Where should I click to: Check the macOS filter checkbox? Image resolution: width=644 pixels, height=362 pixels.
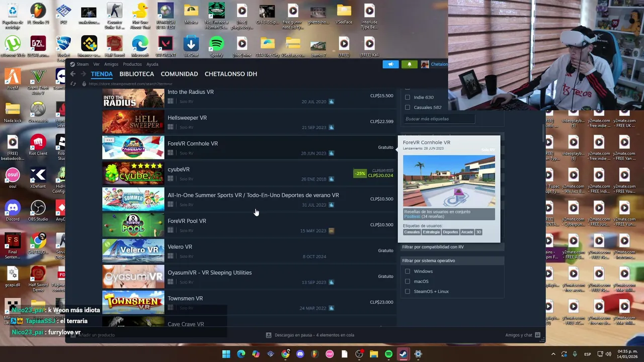408,281
